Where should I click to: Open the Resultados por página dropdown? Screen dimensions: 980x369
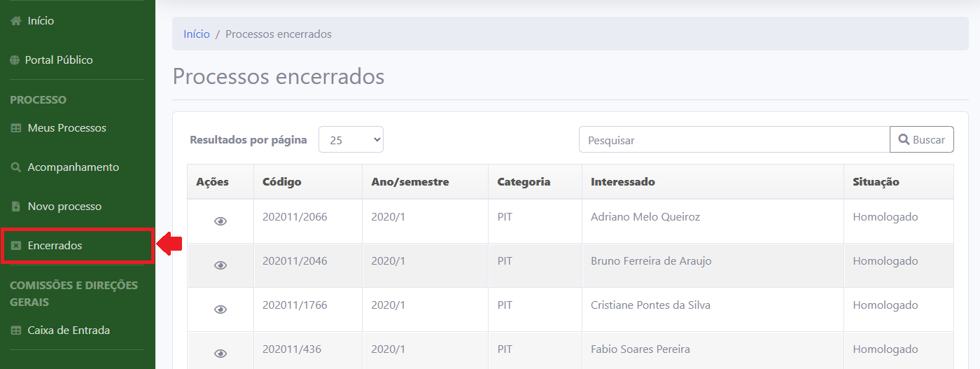coord(351,140)
